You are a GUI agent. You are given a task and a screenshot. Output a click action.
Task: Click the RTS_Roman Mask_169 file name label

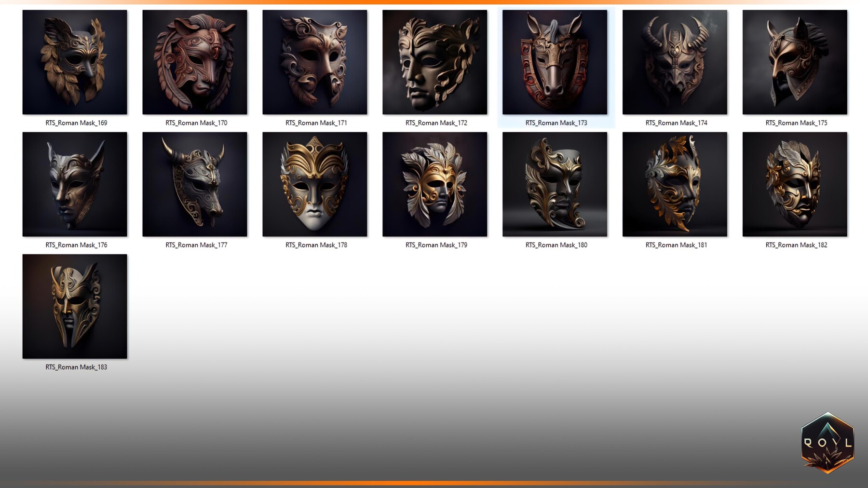(76, 123)
